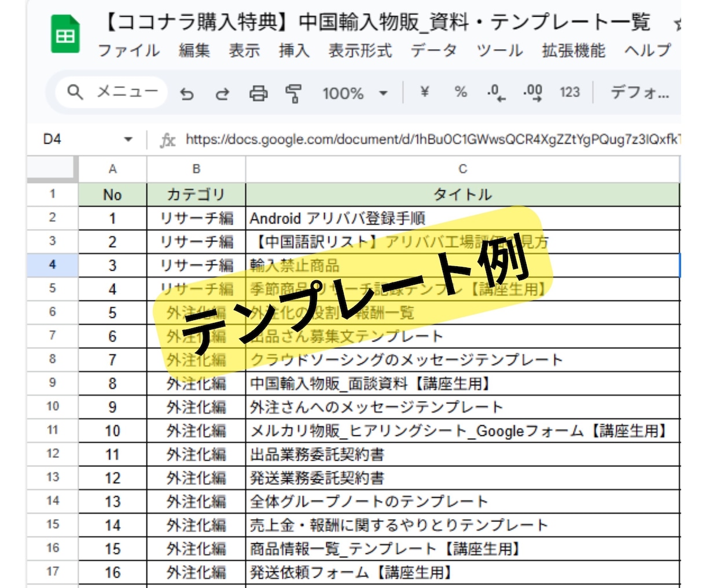Select cell 出品業務委託契約書
The image size is (706, 588).
pos(462,454)
